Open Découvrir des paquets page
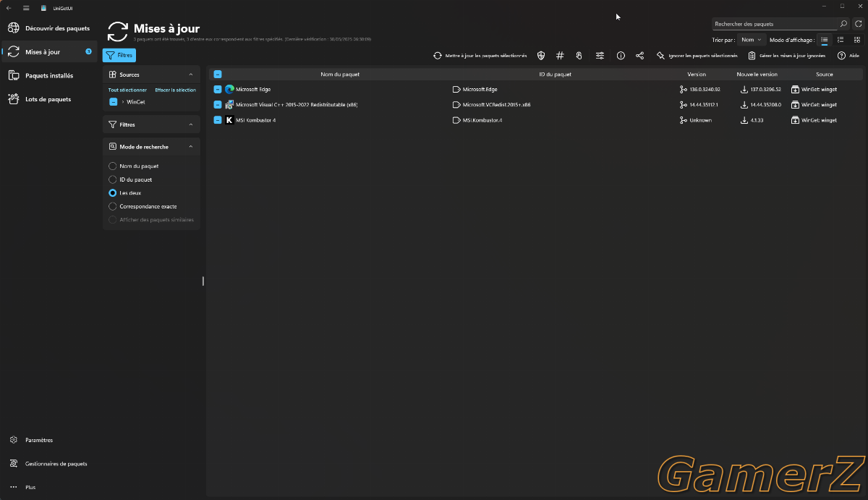 point(49,28)
